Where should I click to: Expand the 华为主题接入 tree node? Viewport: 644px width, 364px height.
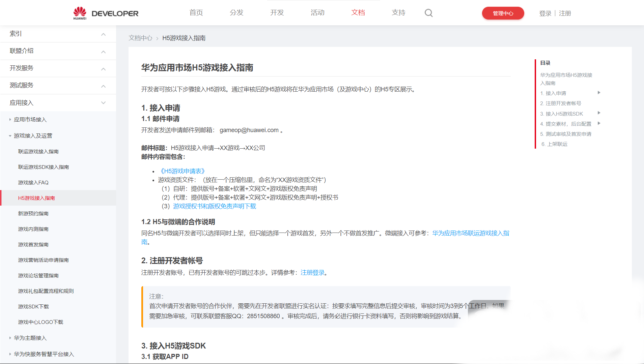(x=10, y=338)
